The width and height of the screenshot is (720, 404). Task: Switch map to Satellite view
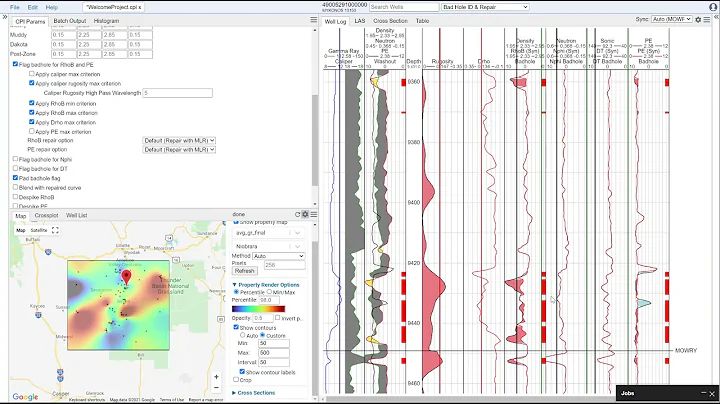coord(39,230)
